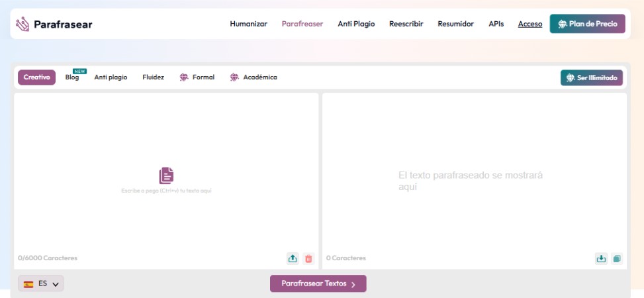Click the upload file icon in input panel

pos(293,258)
